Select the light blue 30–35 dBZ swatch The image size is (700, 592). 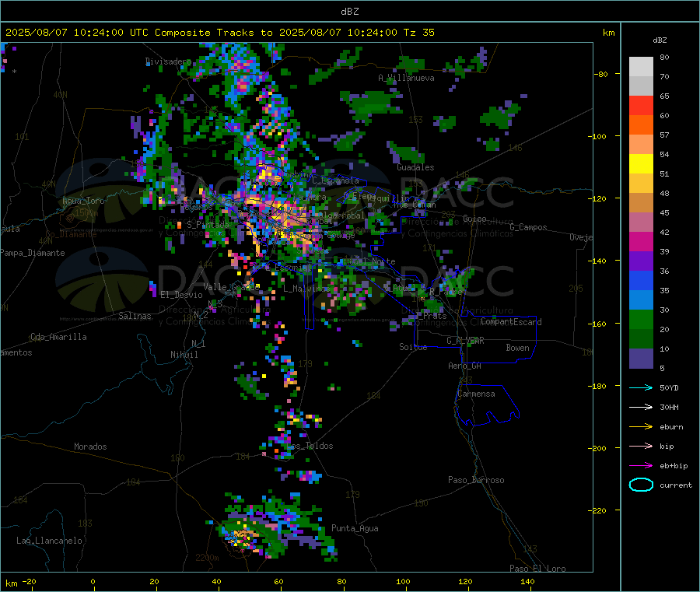[x=641, y=300]
